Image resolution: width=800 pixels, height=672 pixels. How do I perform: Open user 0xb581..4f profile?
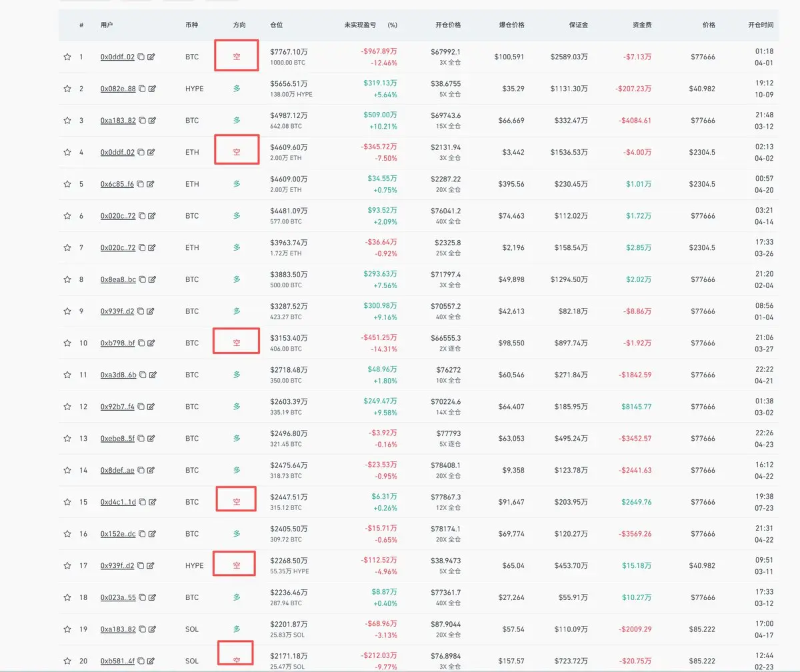[117, 661]
